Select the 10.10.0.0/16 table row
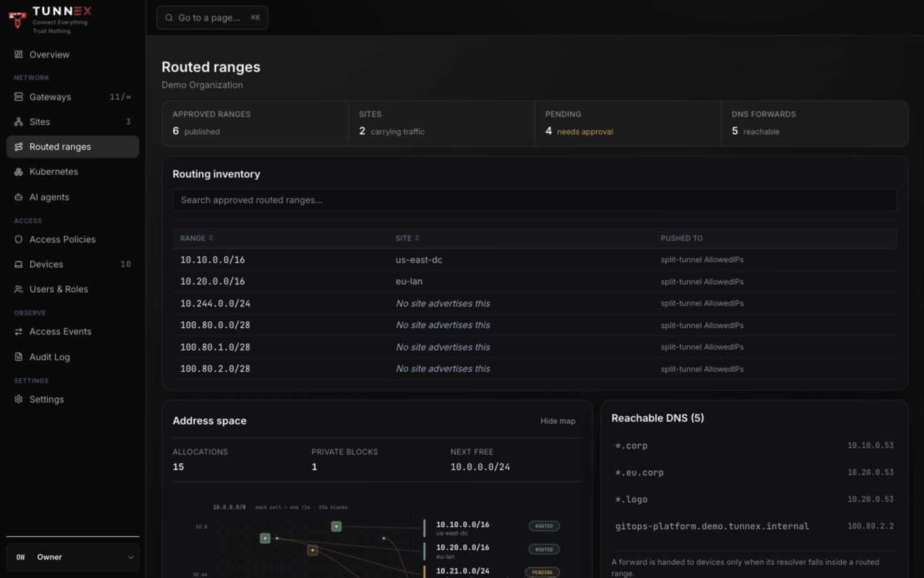The image size is (924, 578). pyautogui.click(x=535, y=260)
